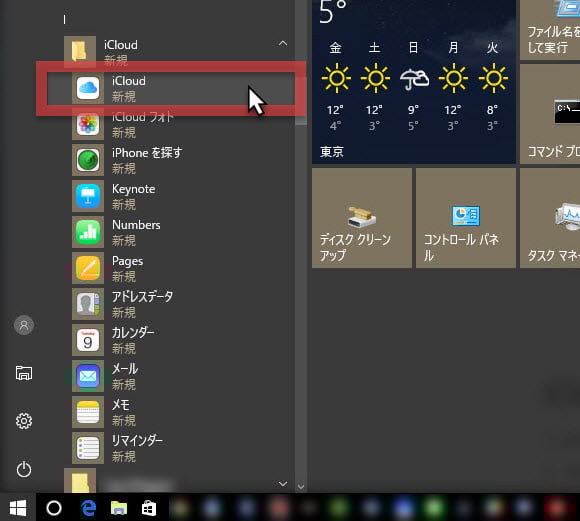Screen dimensions: 580x521
Task: Launch the メール mail icon
Action: click(x=88, y=376)
